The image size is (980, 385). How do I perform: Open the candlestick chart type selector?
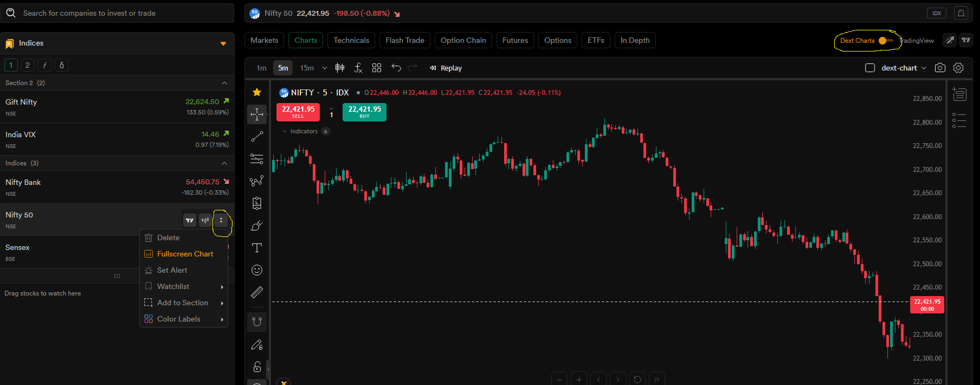coord(340,68)
